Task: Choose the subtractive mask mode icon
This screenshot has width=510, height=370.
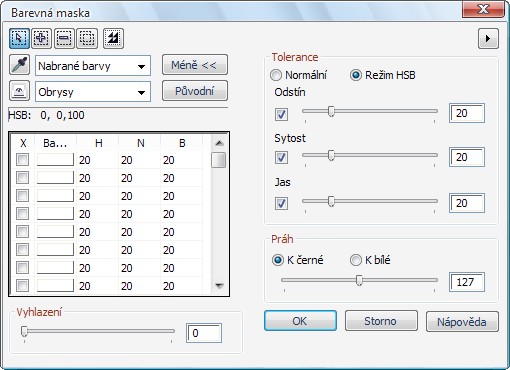Action: [64, 38]
